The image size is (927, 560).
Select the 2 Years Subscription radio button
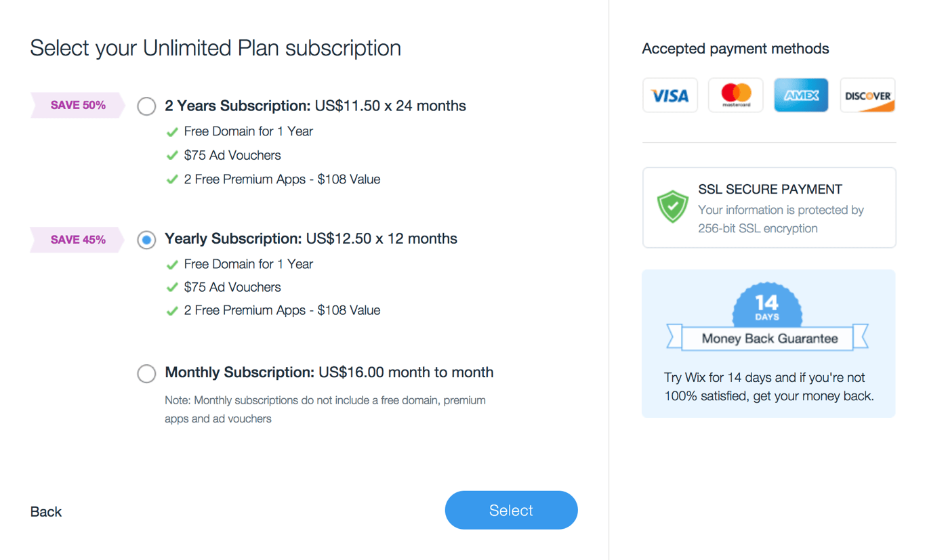146,106
